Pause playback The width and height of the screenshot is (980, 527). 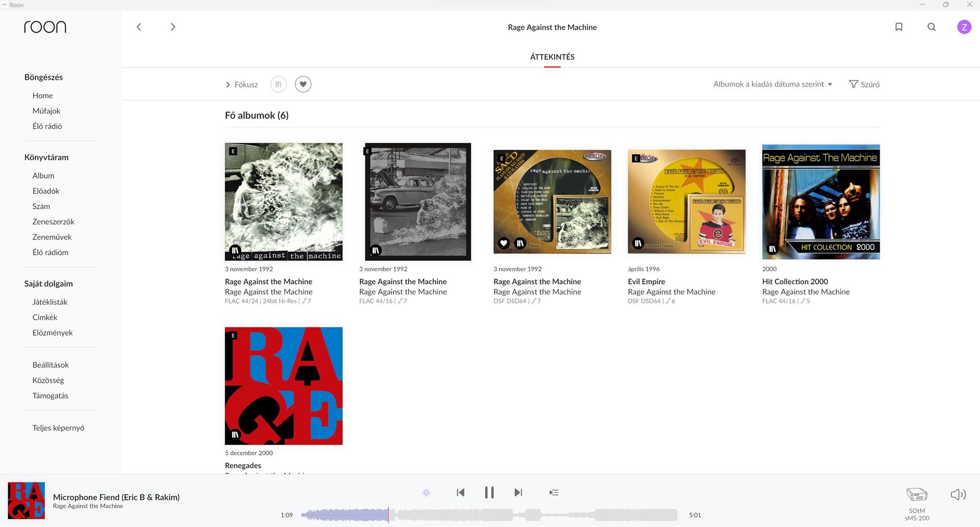coord(489,492)
